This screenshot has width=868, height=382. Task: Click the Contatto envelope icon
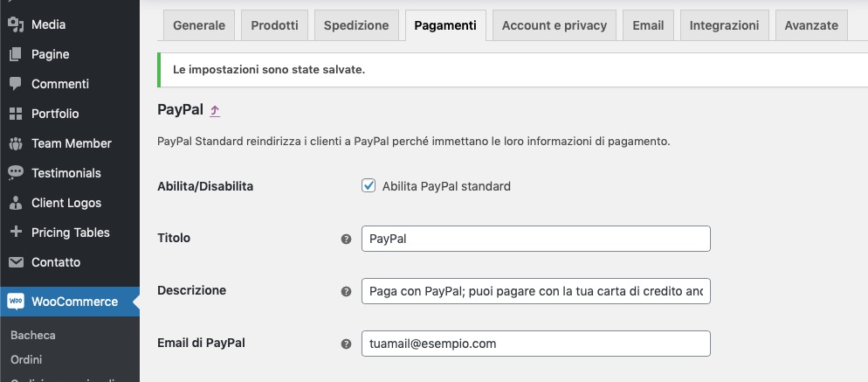point(16,262)
